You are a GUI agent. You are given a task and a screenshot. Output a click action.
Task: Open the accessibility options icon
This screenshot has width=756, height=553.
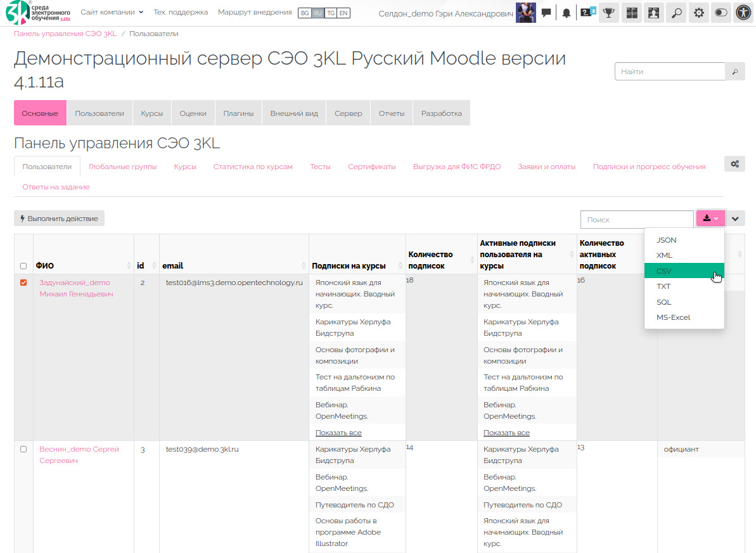(743, 13)
